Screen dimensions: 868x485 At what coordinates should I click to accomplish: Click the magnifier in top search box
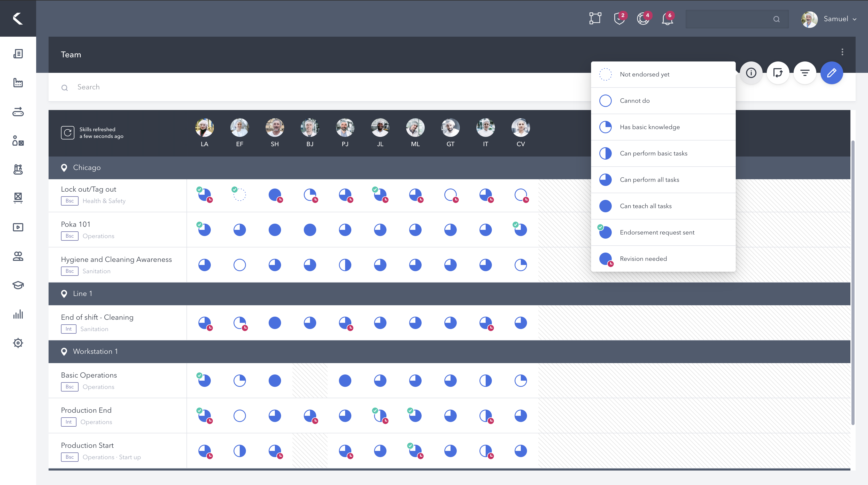(776, 19)
